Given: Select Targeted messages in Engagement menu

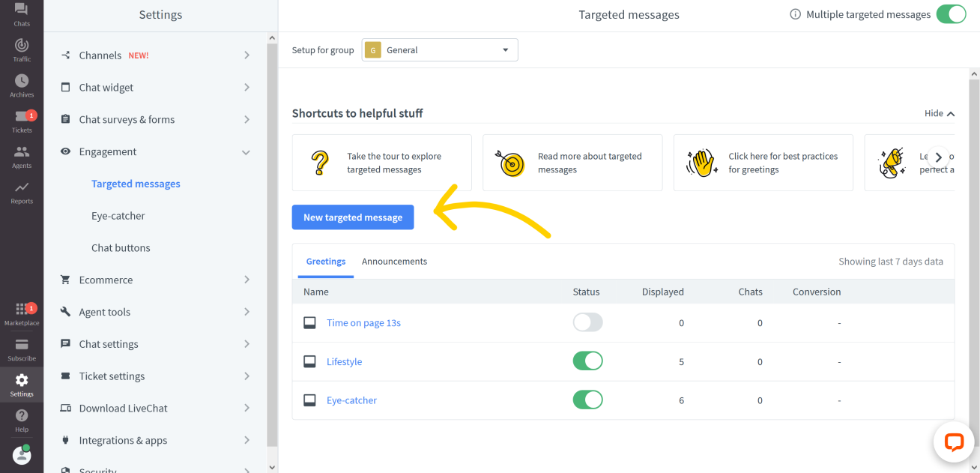Looking at the screenshot, I should pos(136,184).
